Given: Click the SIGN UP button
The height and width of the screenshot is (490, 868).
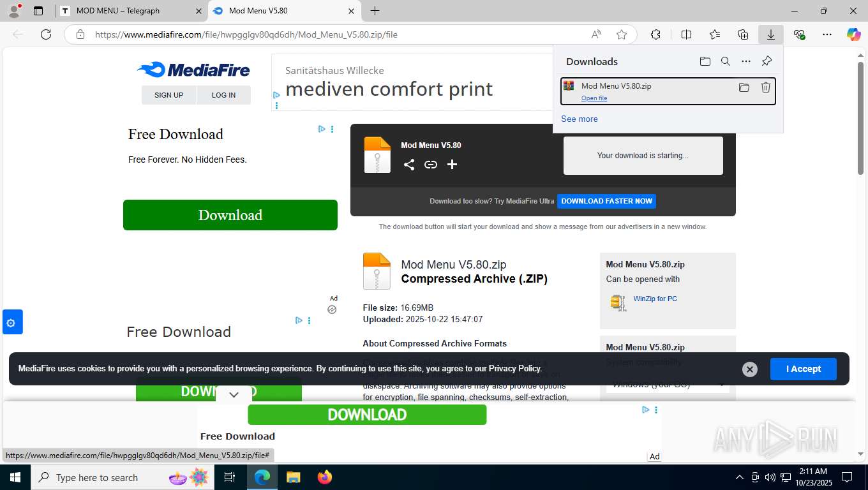Looking at the screenshot, I should click(x=168, y=95).
